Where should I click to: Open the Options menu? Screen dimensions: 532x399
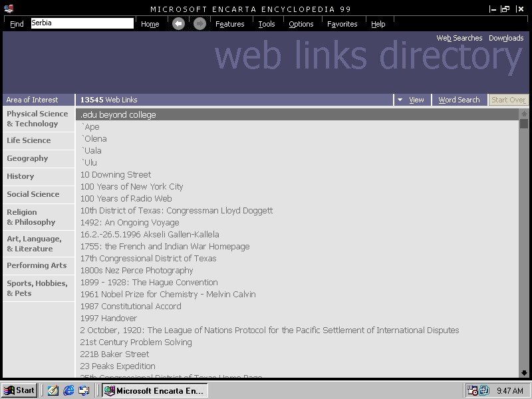point(301,24)
